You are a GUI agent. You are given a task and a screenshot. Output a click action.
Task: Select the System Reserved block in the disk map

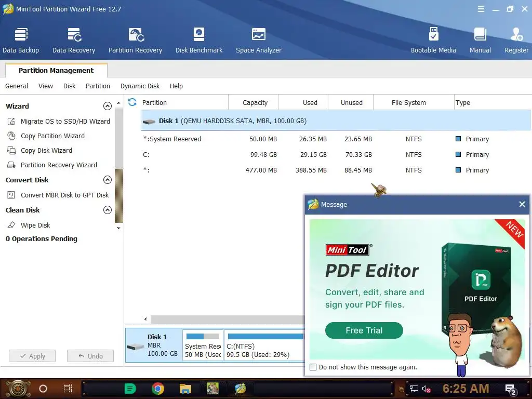click(x=203, y=345)
